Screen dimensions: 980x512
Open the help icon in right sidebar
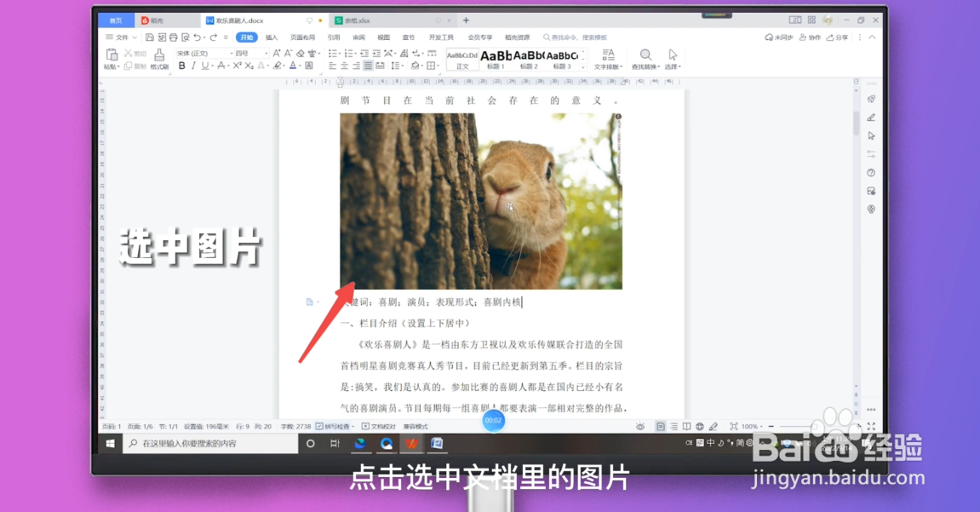point(871,173)
